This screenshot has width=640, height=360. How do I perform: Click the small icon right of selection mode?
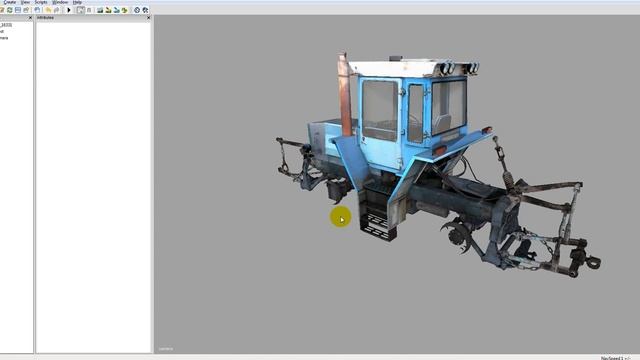pos(89,10)
